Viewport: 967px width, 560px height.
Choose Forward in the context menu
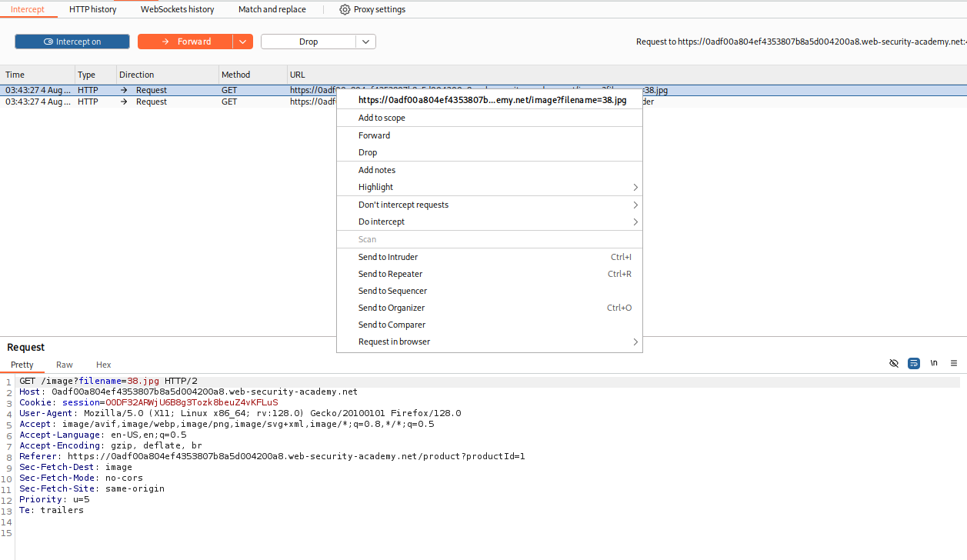[489, 135]
